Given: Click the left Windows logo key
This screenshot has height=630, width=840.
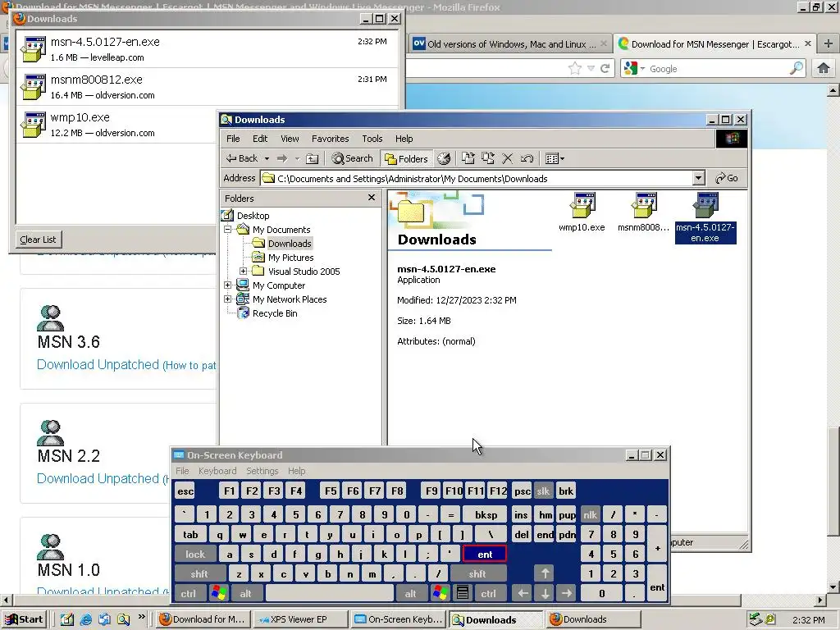Looking at the screenshot, I should pyautogui.click(x=219, y=594).
